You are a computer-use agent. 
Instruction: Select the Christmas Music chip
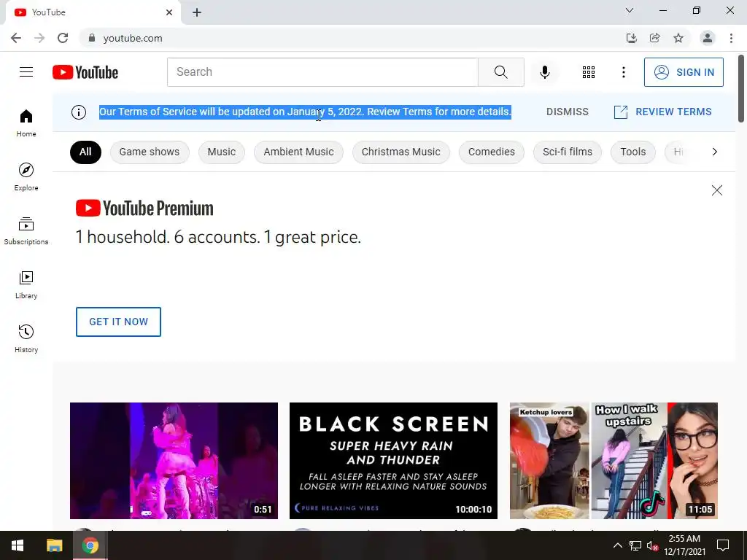400,152
